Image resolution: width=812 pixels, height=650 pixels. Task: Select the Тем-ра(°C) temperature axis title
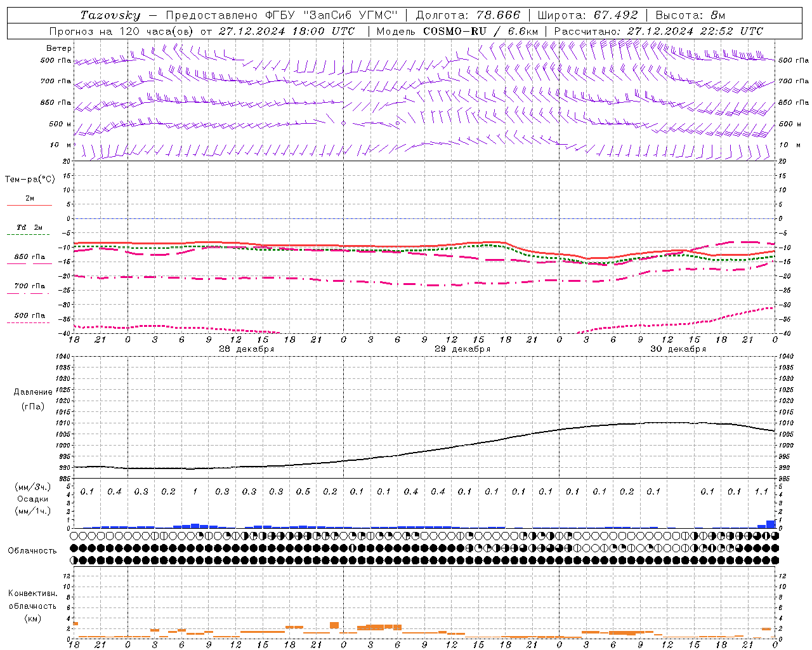[30, 180]
